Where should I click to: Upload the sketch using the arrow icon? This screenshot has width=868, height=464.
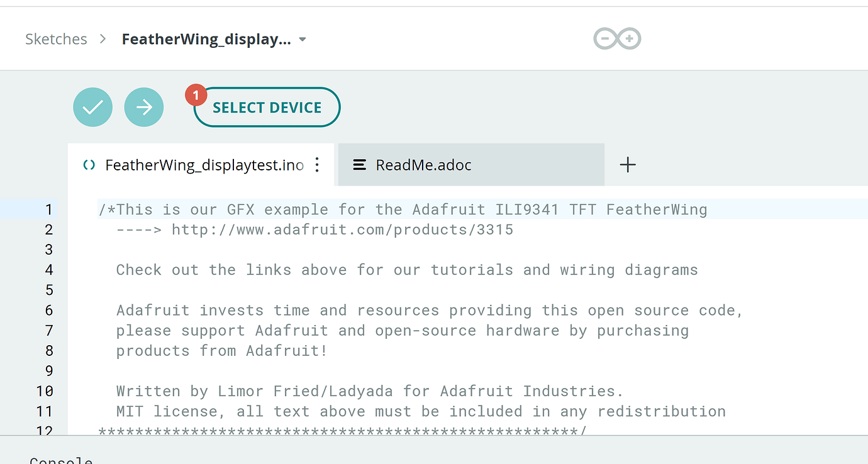144,107
